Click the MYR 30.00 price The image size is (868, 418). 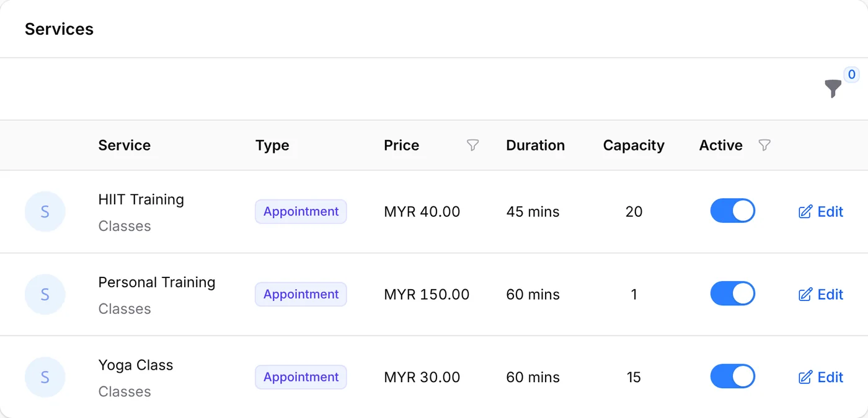pos(422,377)
